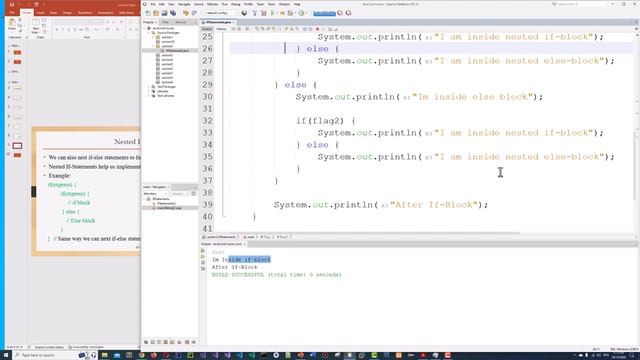Click the first garbage-collect icon beside memory bar

[x=340, y=13]
